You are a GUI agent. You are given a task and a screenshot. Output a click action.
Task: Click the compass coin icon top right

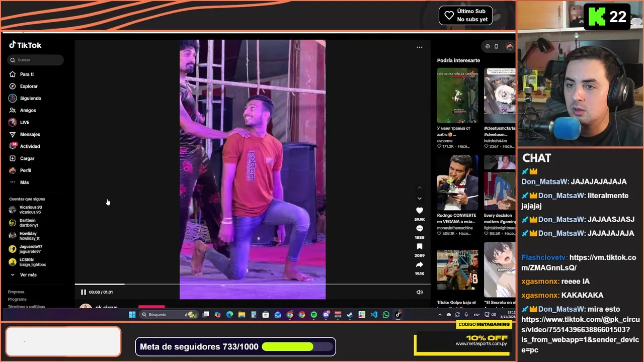(x=488, y=47)
